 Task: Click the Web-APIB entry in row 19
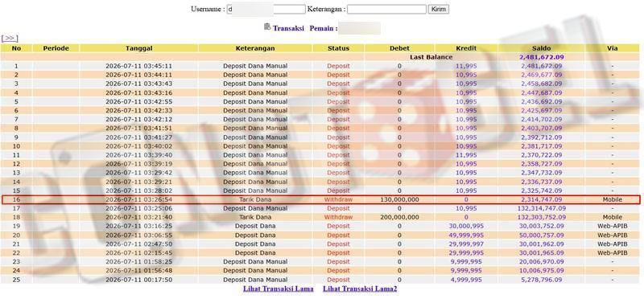pyautogui.click(x=613, y=227)
